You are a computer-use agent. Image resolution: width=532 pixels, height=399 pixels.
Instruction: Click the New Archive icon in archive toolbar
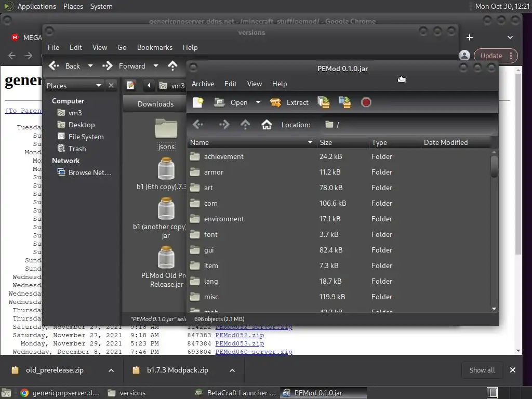tap(198, 102)
